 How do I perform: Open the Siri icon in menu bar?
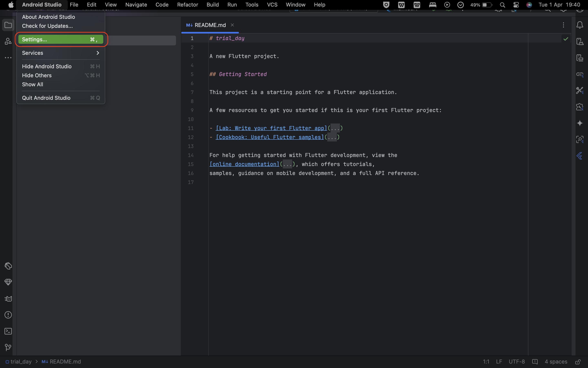pyautogui.click(x=529, y=5)
